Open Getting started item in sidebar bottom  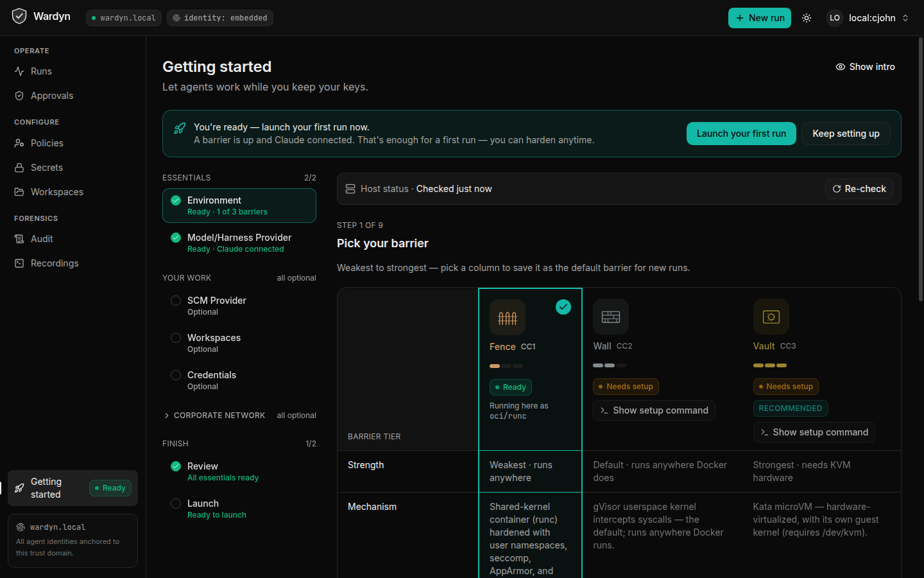pyautogui.click(x=73, y=488)
